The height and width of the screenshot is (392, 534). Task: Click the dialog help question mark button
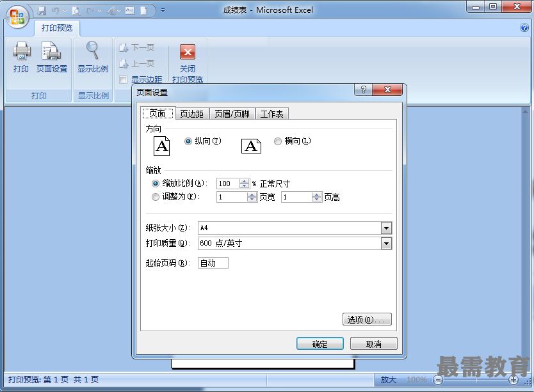364,90
